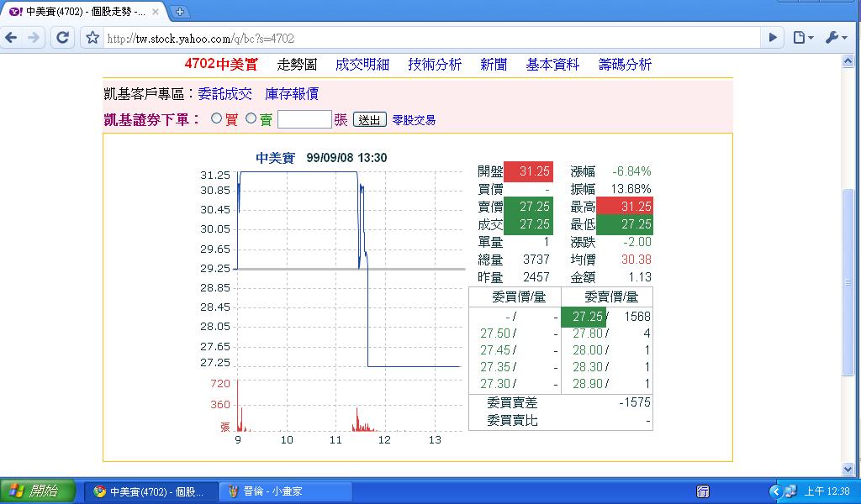The height and width of the screenshot is (504, 861).
Task: Click the 委託成交 link
Action: coord(225,94)
